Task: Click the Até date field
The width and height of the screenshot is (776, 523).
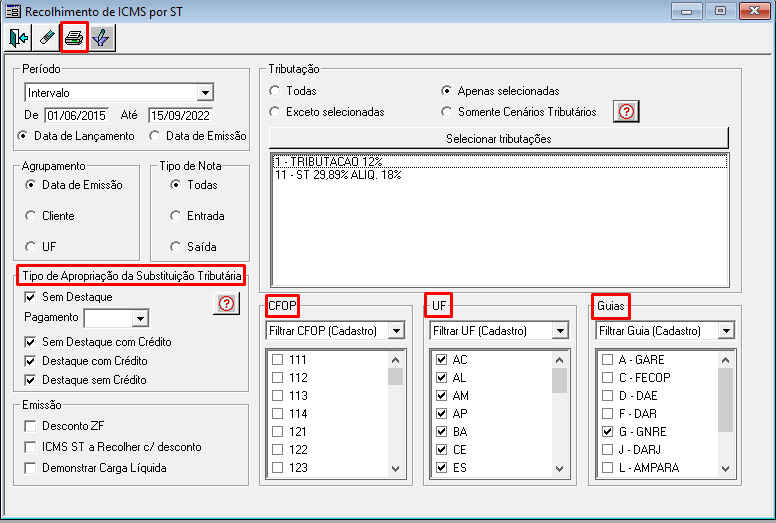Action: (x=180, y=115)
